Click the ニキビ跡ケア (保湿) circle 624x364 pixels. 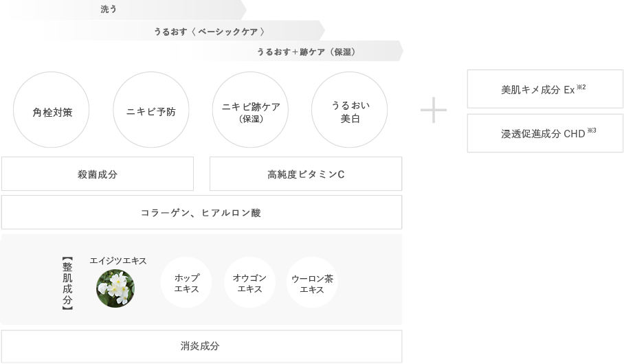(x=251, y=111)
